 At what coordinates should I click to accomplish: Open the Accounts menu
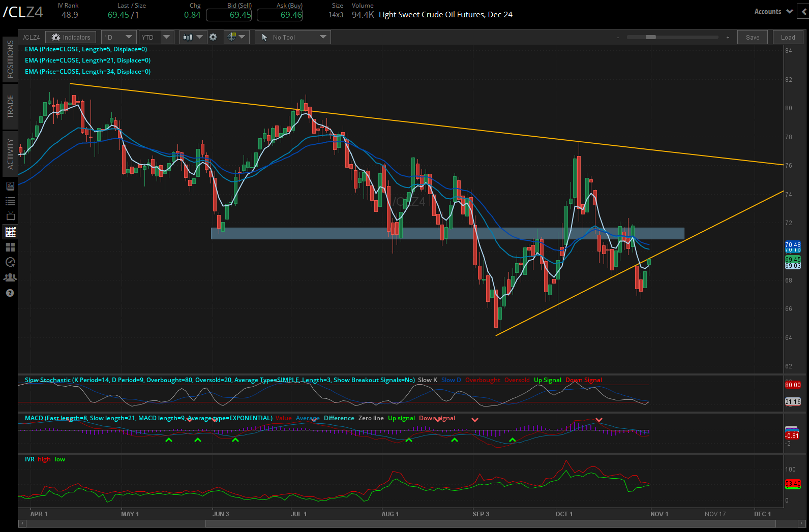pyautogui.click(x=773, y=12)
